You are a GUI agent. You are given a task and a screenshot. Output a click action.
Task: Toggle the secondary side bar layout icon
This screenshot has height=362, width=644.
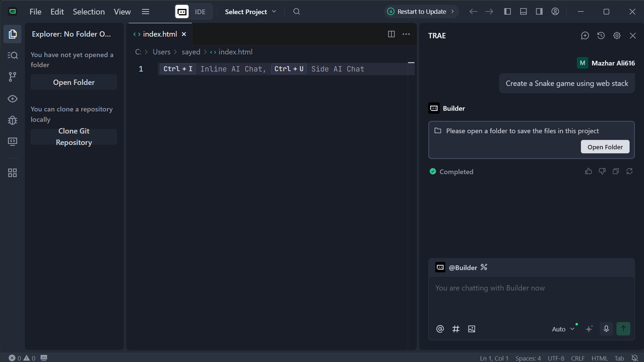click(x=539, y=12)
